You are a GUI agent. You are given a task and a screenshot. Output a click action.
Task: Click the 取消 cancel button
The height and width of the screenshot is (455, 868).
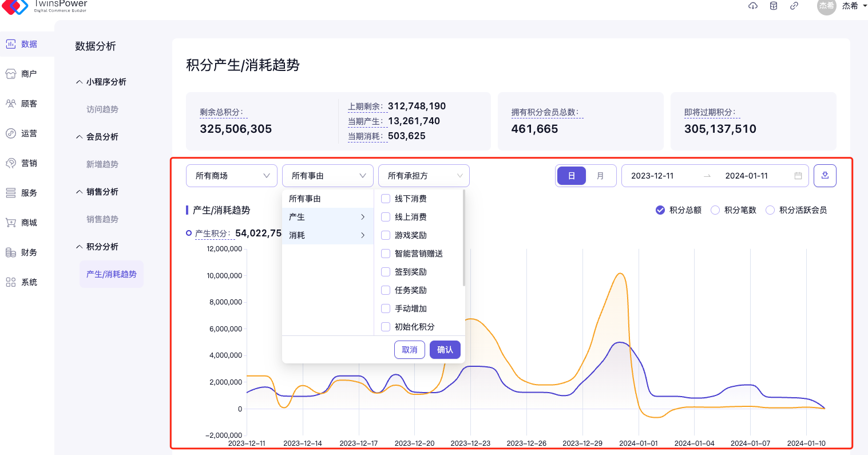(x=410, y=350)
